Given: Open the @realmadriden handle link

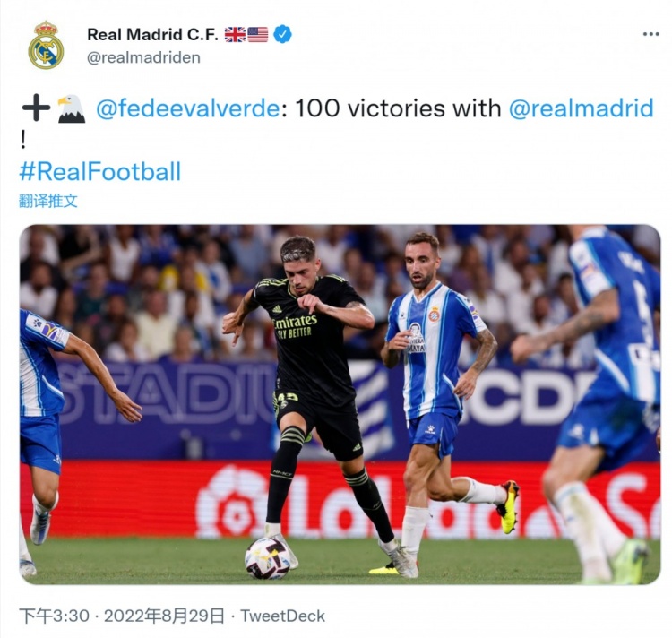Looking at the screenshot, I should point(143,57).
